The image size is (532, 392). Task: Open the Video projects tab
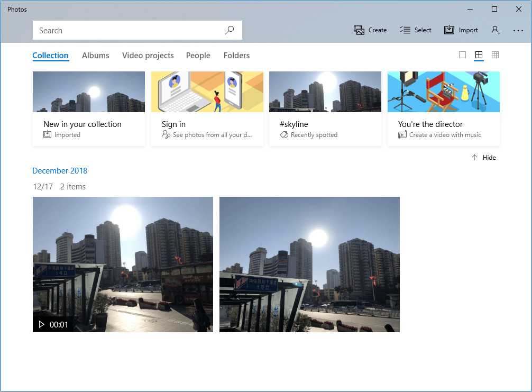point(148,56)
